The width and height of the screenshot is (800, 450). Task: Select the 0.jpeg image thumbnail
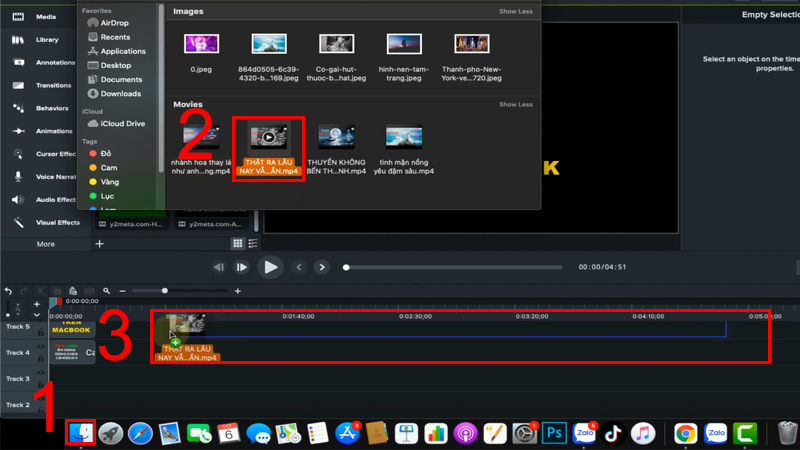pyautogui.click(x=201, y=44)
